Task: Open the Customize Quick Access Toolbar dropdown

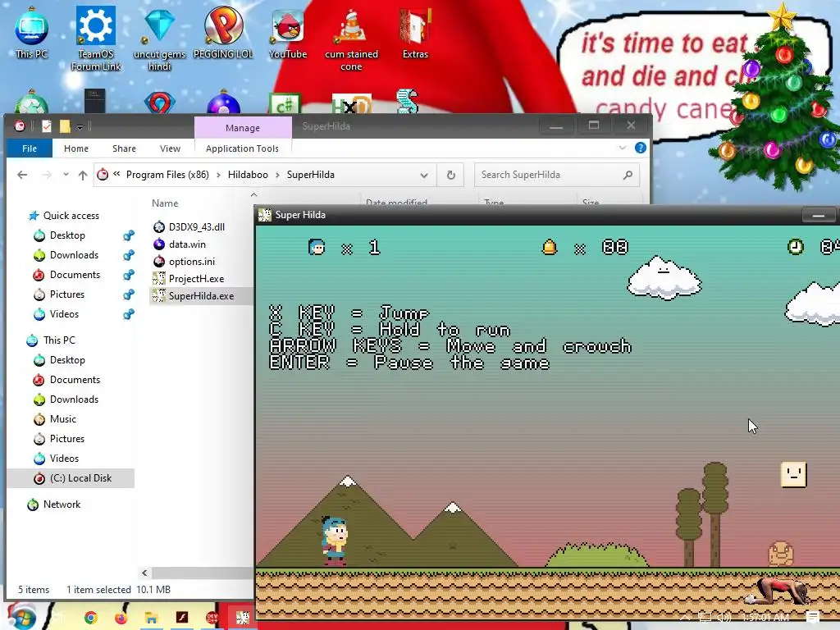Action: 80,126
